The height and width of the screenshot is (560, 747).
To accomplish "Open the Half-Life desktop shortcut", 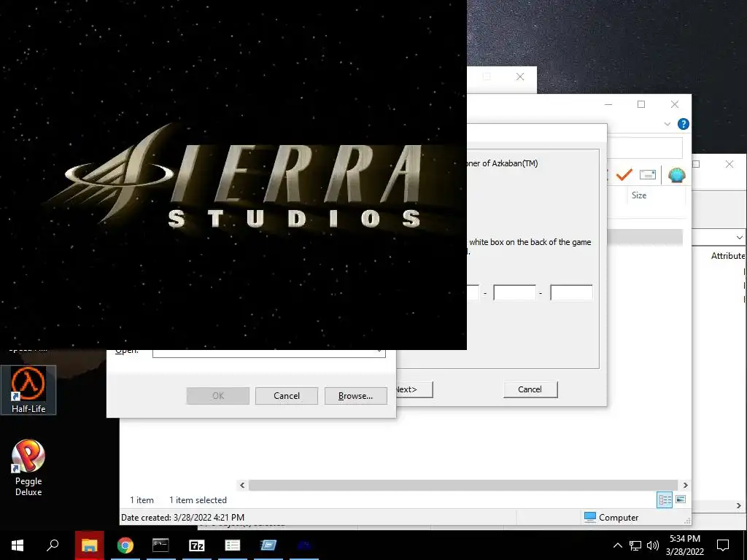I will click(x=28, y=389).
